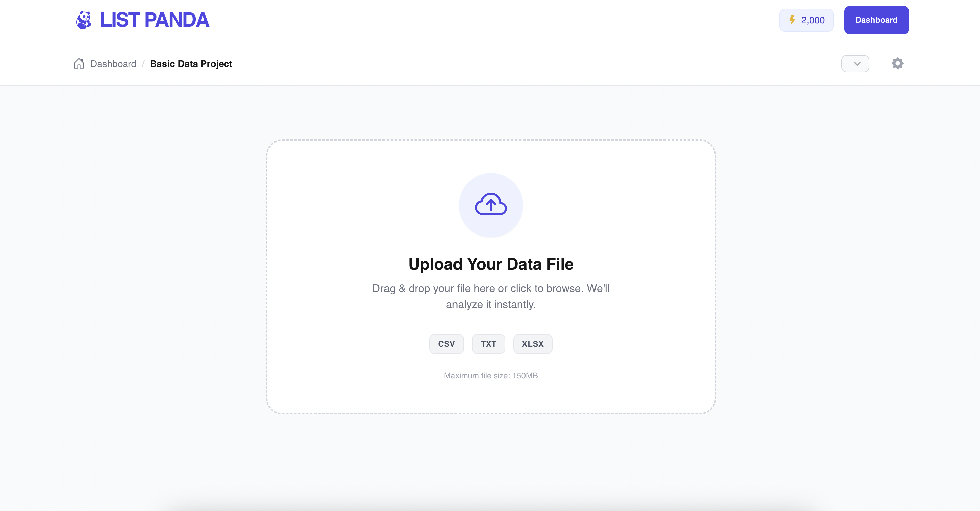This screenshot has width=980, height=511.
Task: Click the 2,000 credits count
Action: tap(813, 20)
